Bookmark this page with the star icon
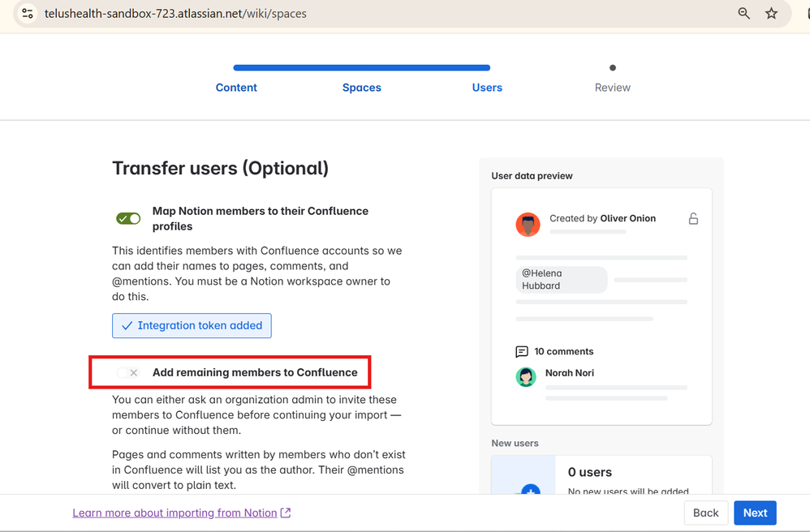The width and height of the screenshot is (810, 532). pos(771,14)
